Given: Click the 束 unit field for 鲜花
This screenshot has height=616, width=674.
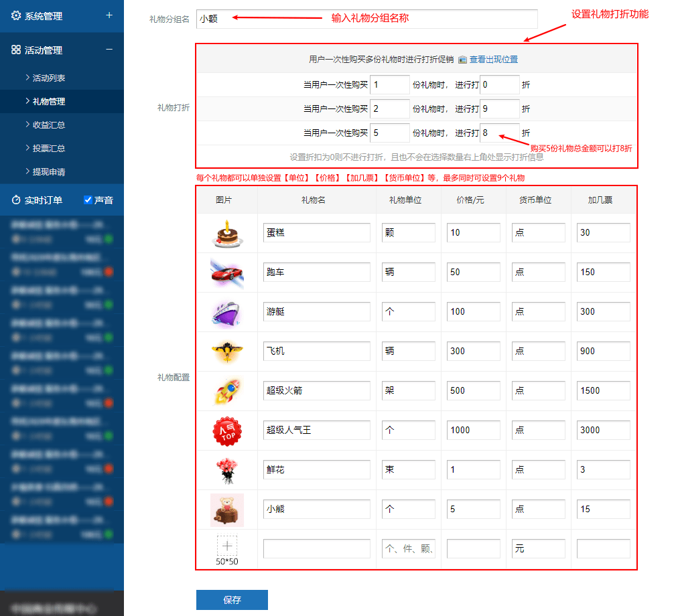Looking at the screenshot, I should (x=409, y=469).
